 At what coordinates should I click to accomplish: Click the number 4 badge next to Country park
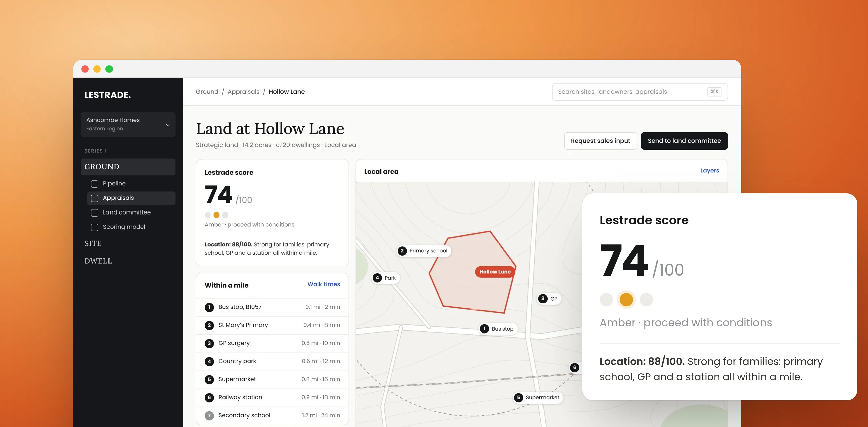tap(209, 361)
